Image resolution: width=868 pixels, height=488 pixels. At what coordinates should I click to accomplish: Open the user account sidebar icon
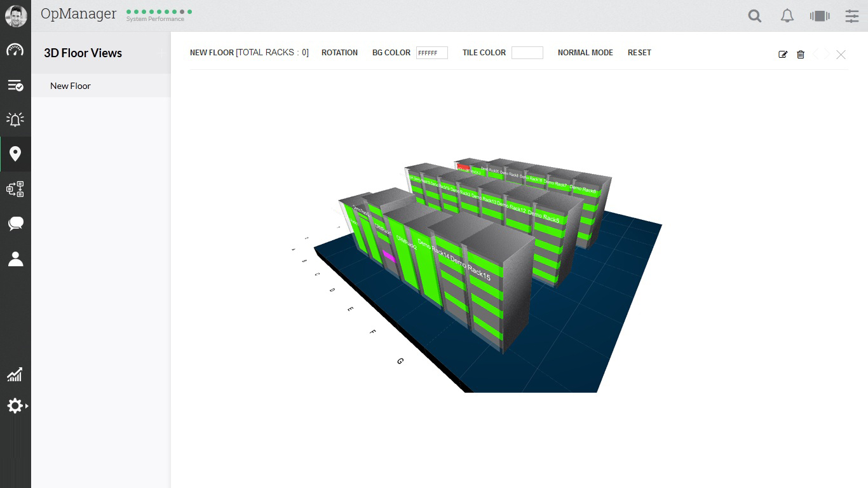(15, 259)
